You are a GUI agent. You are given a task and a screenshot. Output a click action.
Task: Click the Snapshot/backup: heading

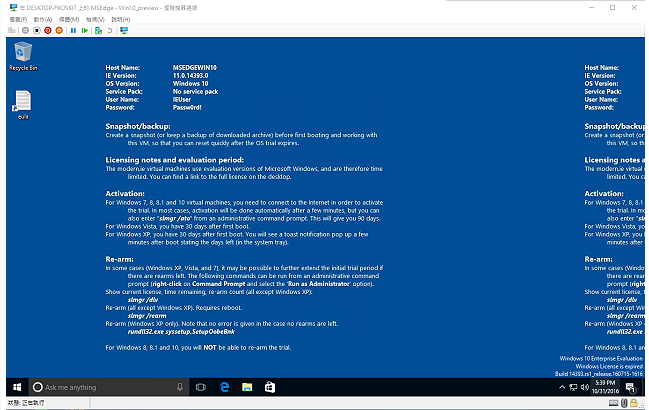(x=138, y=127)
